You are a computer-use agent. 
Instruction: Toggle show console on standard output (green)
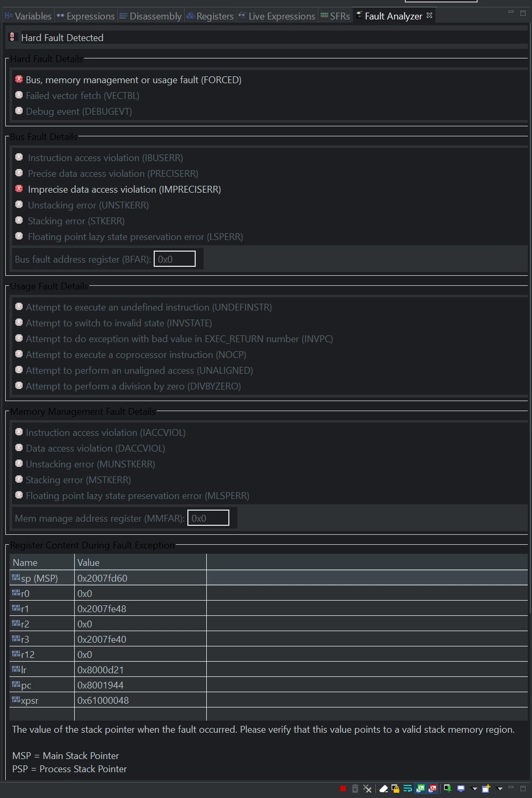click(420, 789)
